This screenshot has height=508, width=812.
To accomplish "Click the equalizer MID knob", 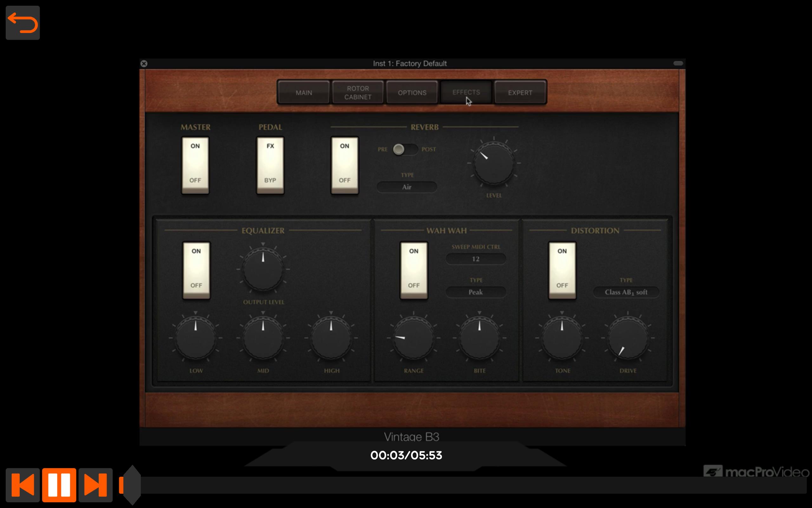I will click(x=263, y=338).
